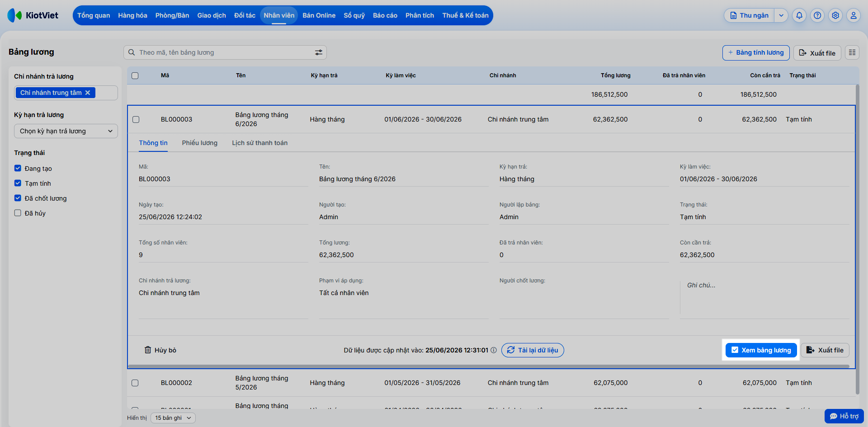Remove the Chi nhánh trung tâm filter tag

[88, 93]
